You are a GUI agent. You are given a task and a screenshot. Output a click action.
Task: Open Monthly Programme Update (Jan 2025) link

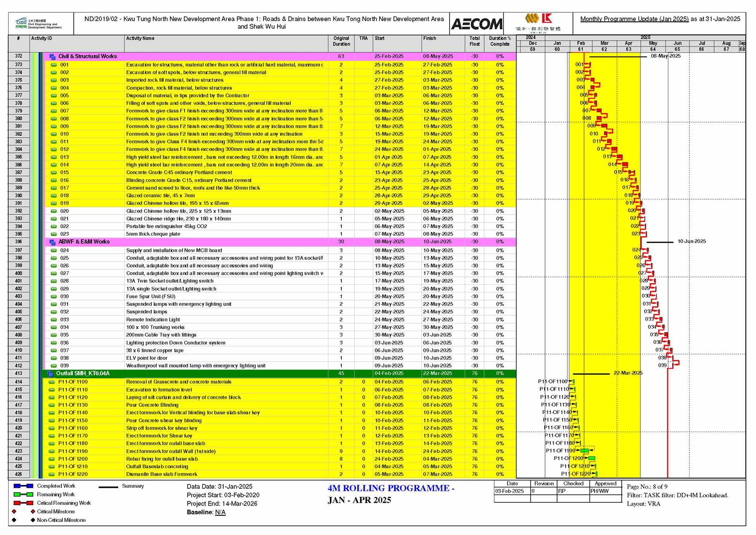634,19
